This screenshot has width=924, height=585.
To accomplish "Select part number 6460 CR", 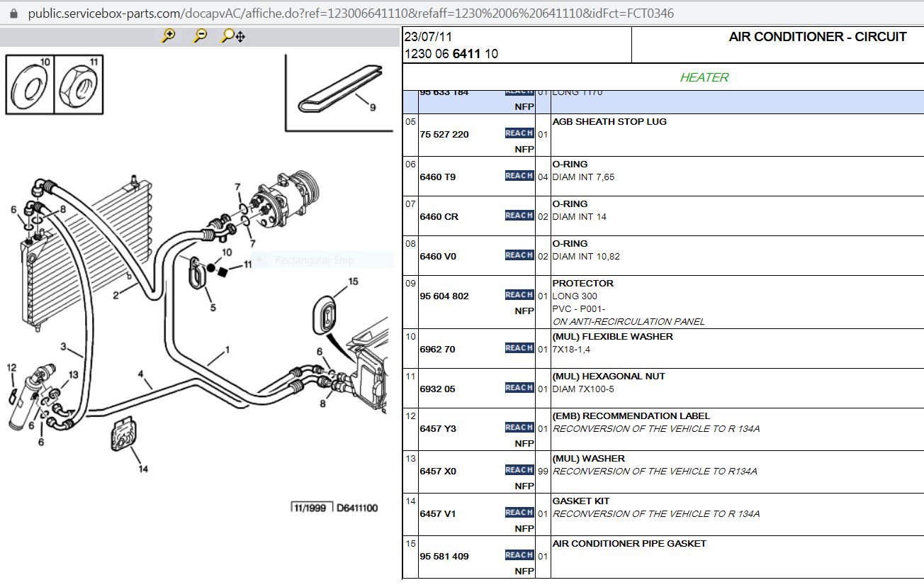I will click(x=439, y=217).
